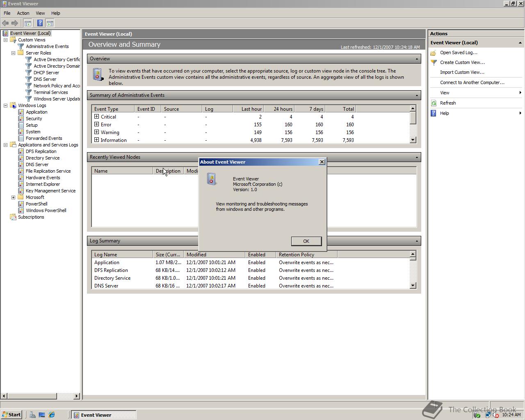This screenshot has width=525, height=420.
Task: Close the About Event Viewer dialog
Action: [x=322, y=162]
